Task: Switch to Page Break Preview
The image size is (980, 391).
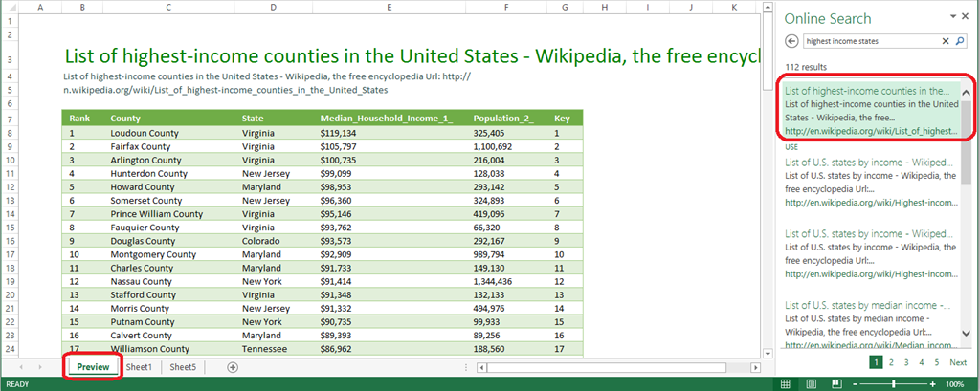Action: point(837,384)
